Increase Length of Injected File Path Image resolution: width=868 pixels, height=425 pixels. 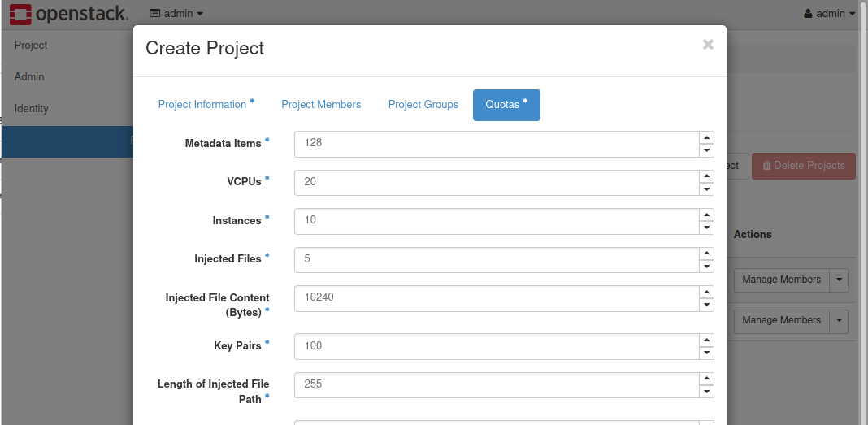[706, 379]
